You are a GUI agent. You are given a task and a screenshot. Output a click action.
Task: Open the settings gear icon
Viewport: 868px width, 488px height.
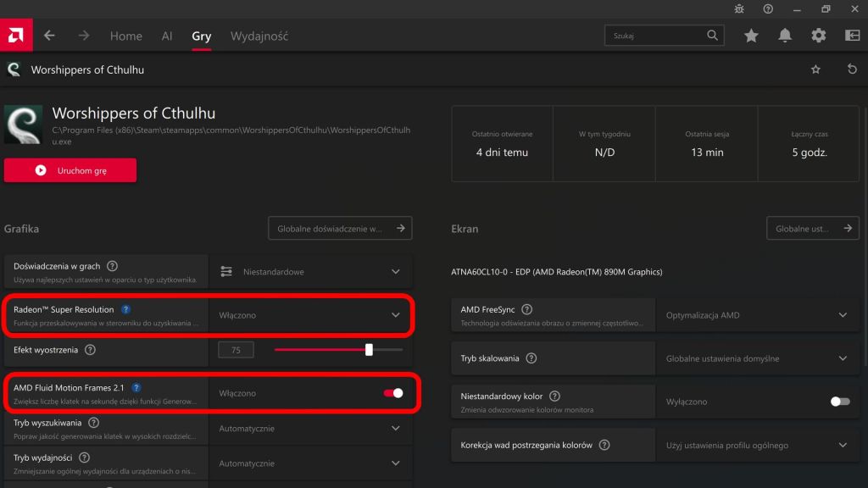(x=818, y=36)
